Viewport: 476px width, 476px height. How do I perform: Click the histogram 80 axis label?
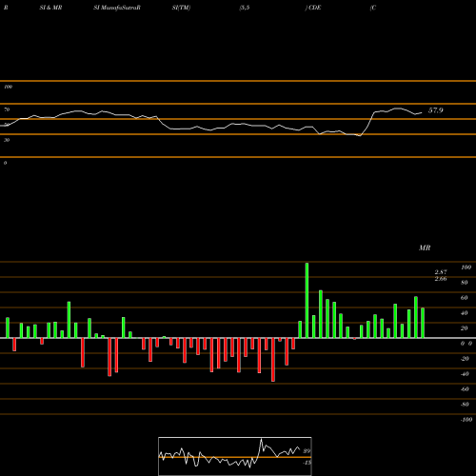click(465, 283)
